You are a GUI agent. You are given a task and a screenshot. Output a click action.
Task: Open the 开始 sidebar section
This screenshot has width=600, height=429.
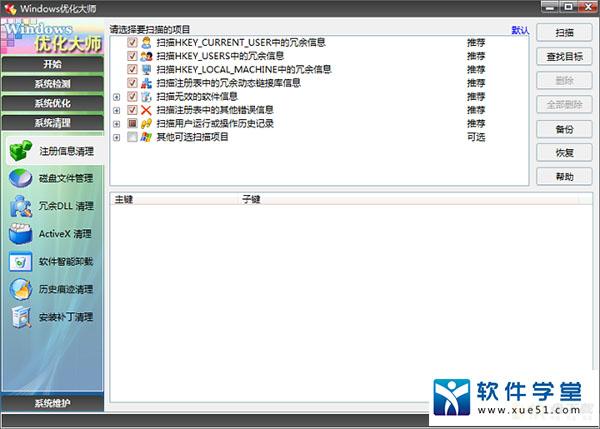52,64
